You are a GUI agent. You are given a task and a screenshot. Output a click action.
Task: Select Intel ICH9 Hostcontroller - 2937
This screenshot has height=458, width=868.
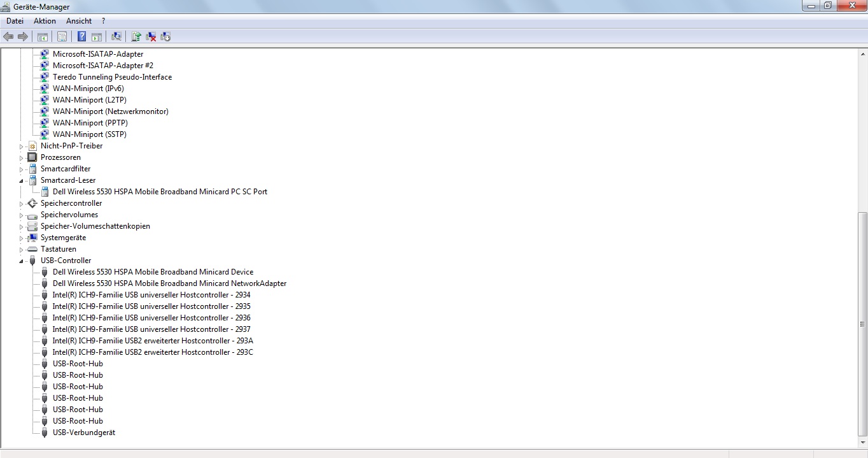pos(151,329)
